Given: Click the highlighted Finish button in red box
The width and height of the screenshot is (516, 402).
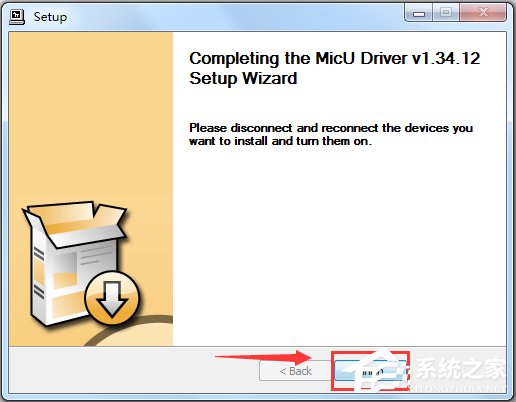Looking at the screenshot, I should coord(370,371).
